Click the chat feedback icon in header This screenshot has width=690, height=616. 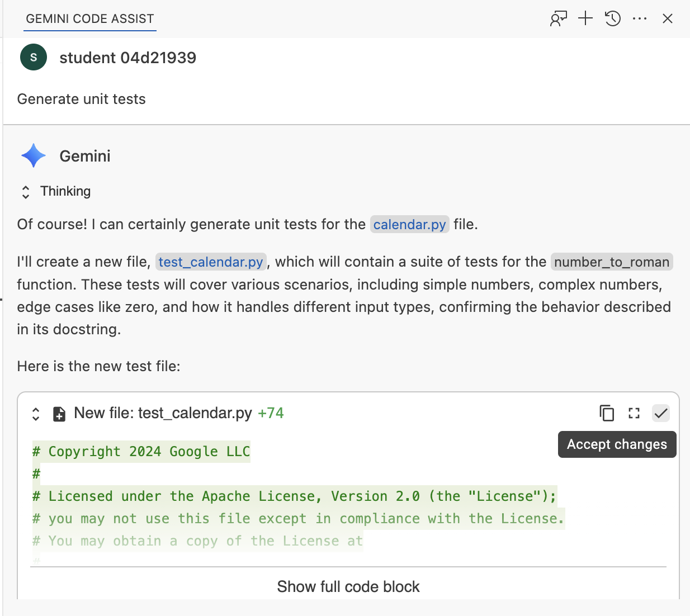tap(558, 19)
